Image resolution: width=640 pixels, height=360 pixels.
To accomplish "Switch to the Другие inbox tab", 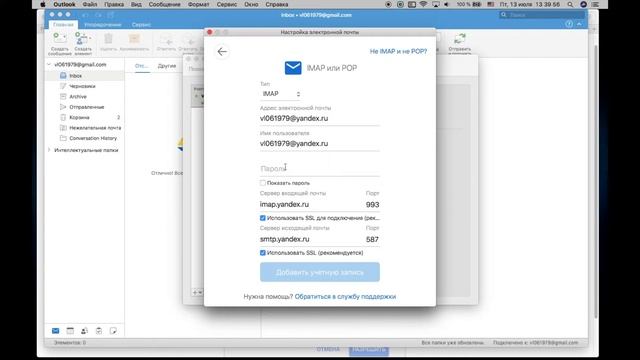I will click(x=167, y=66).
